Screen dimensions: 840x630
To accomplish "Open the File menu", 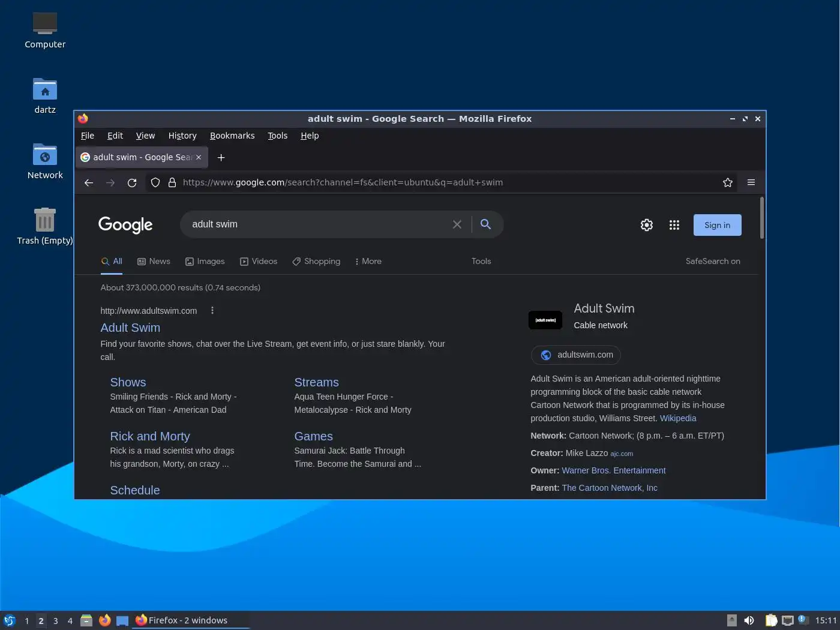I will tap(88, 136).
